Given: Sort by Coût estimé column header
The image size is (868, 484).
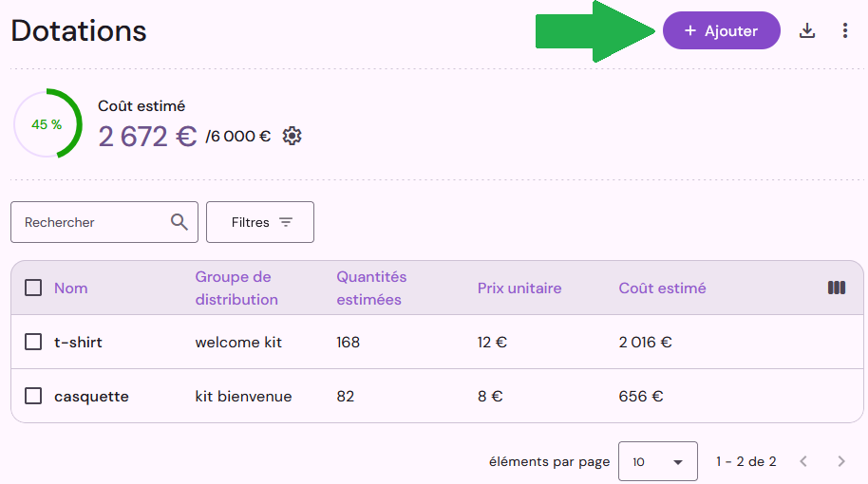Looking at the screenshot, I should tap(662, 289).
